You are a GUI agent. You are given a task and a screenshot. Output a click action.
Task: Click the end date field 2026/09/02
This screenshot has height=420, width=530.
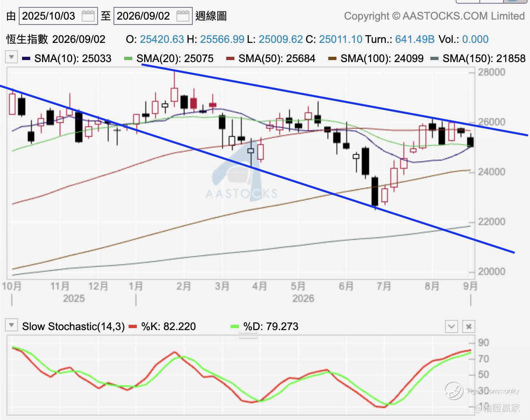tap(144, 16)
